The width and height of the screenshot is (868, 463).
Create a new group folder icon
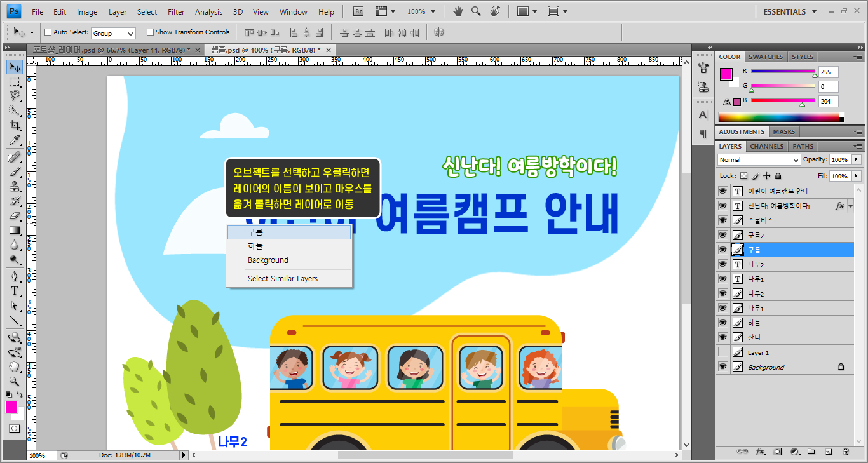tap(811, 452)
